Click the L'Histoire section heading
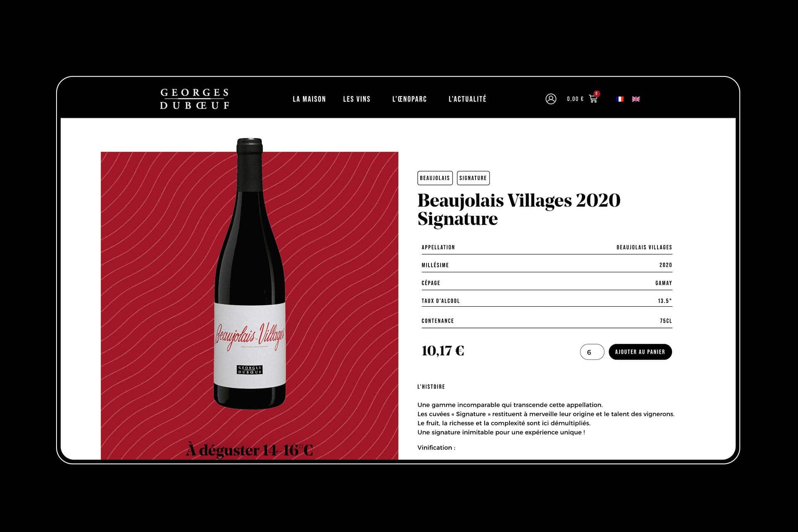Screen dimensions: 798x532 click(431, 387)
